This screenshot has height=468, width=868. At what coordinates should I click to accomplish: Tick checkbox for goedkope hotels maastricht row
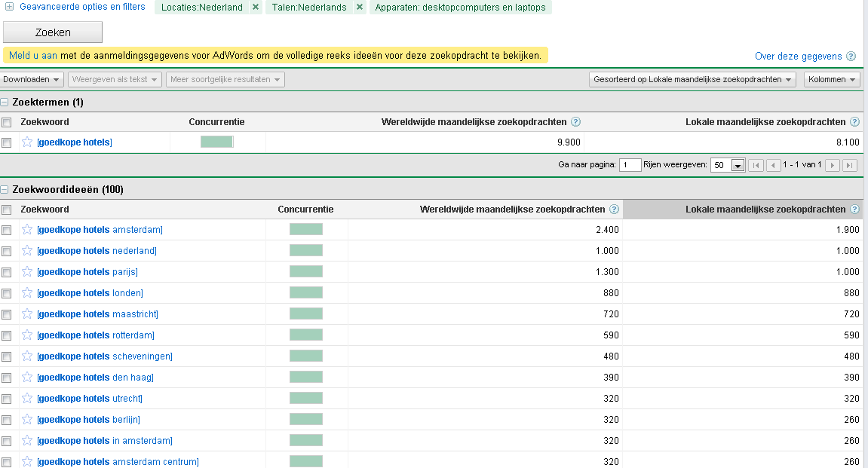pos(7,314)
